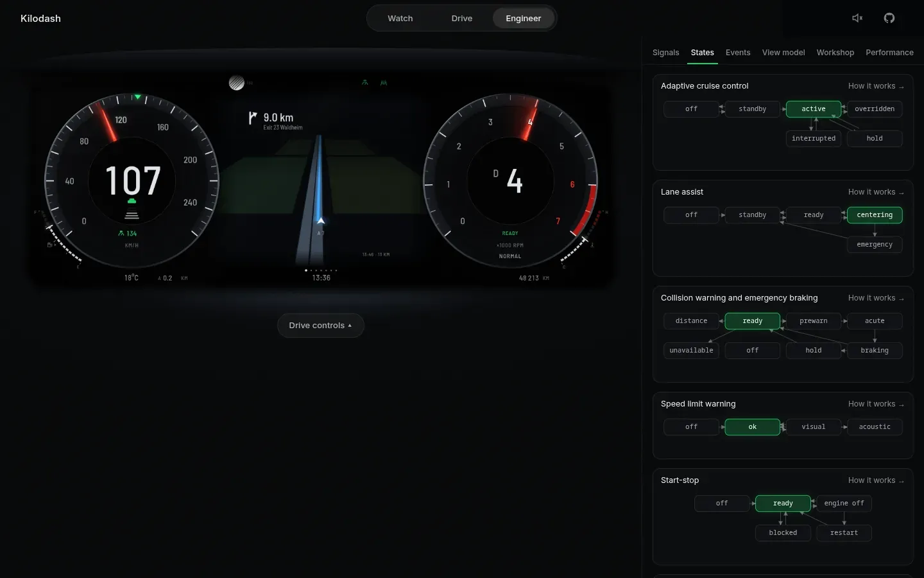Click the distance bars icon under the speed readout
Image resolution: width=924 pixels, height=578 pixels.
pos(132,215)
